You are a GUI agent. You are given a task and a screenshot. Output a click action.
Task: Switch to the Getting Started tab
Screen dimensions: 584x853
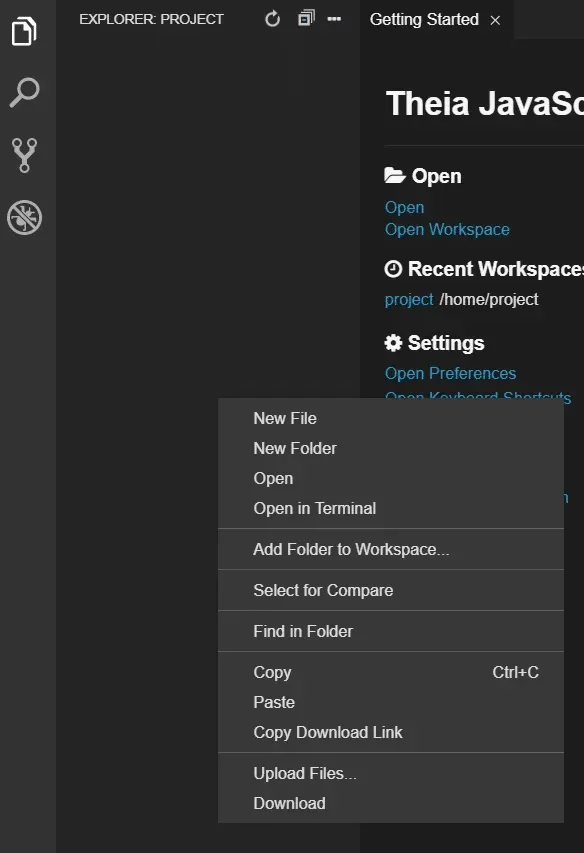point(424,20)
